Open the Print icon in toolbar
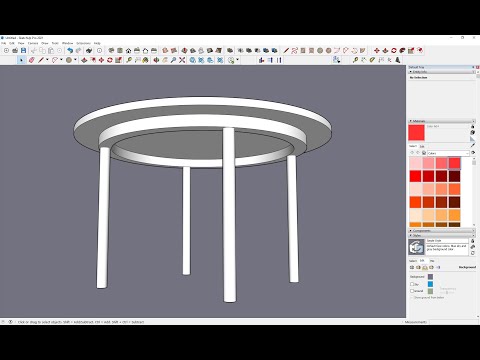The image size is (480, 360). click(x=89, y=51)
